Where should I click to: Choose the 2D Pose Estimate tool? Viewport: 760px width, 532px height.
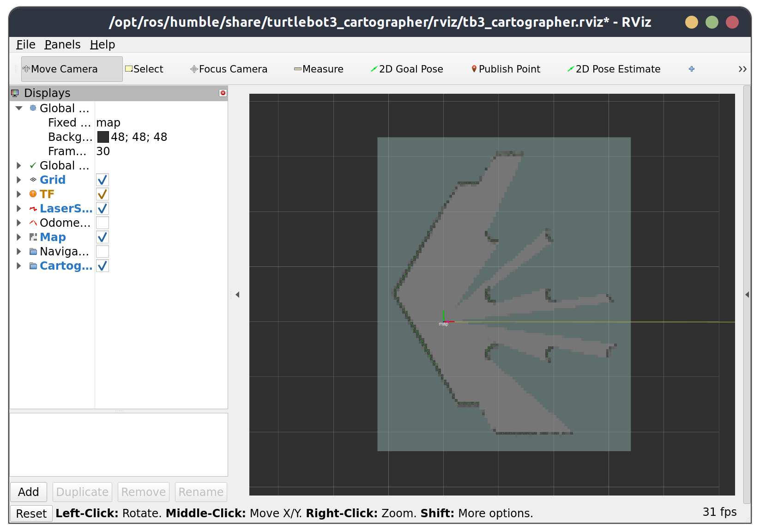(614, 69)
